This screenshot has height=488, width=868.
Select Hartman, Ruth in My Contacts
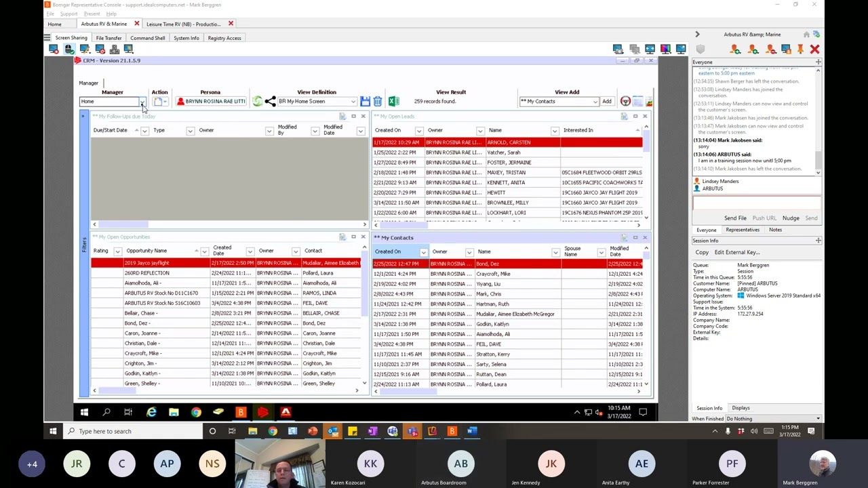click(507, 304)
